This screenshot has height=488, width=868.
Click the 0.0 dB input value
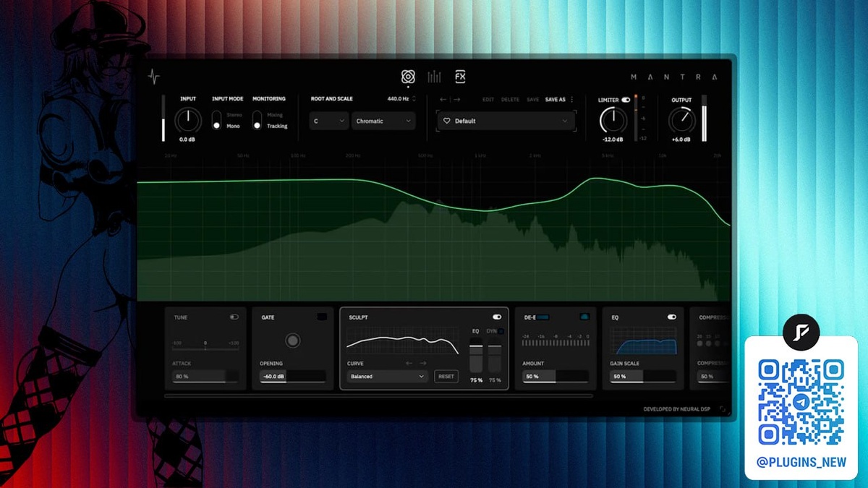(187, 140)
